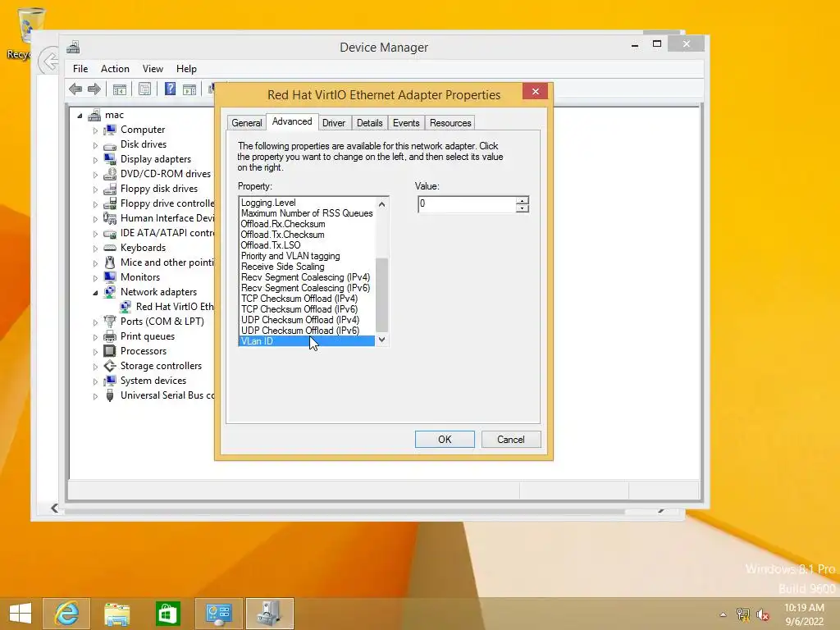The width and height of the screenshot is (840, 630).
Task: Click the Mice and other pointing devices icon
Action: [x=110, y=262]
